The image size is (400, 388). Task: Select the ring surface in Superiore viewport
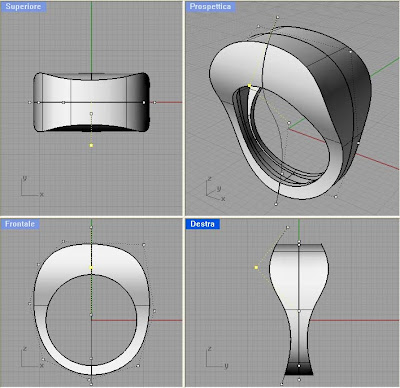[x=91, y=102]
